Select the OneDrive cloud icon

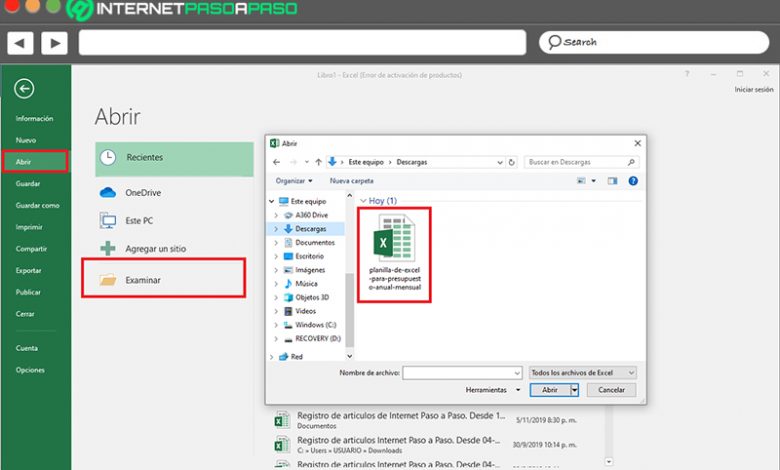click(107, 192)
